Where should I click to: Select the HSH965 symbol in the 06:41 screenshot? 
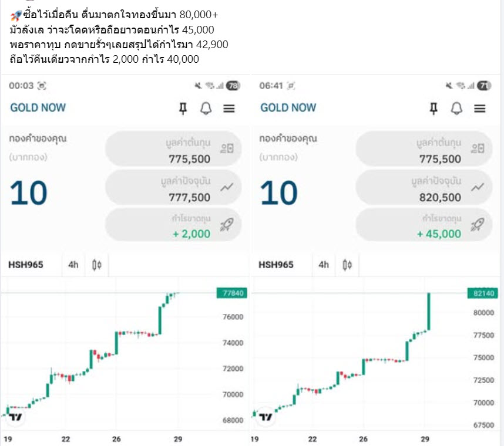click(276, 265)
